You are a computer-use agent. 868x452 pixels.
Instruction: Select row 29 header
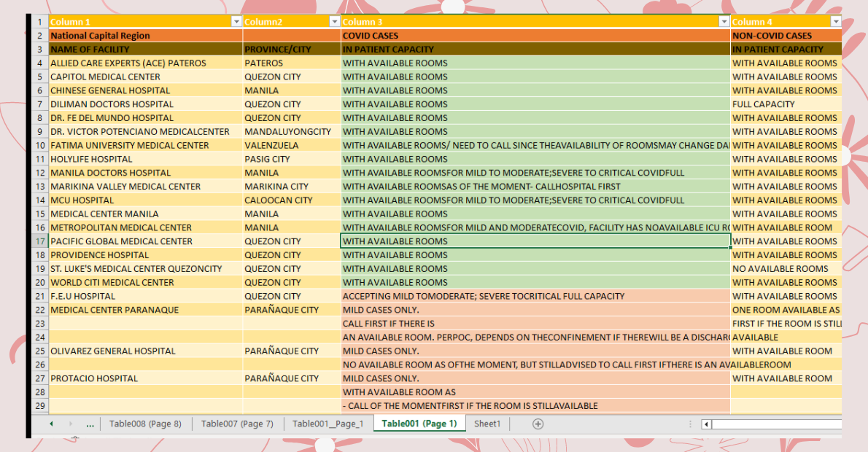(x=40, y=405)
